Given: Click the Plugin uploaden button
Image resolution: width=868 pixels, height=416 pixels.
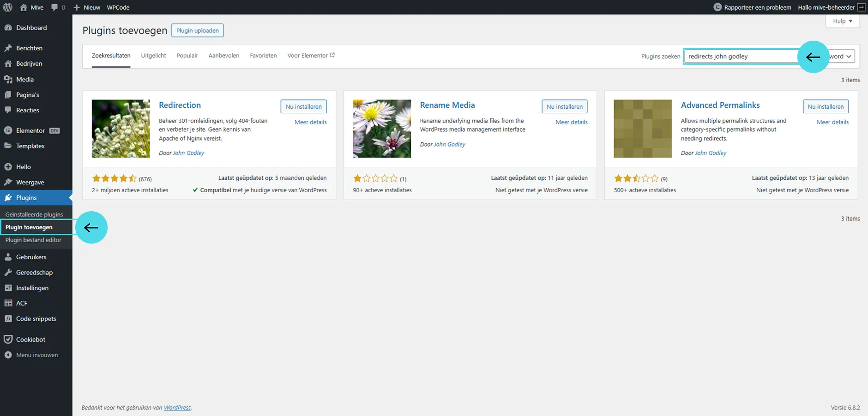Looking at the screenshot, I should 198,31.
